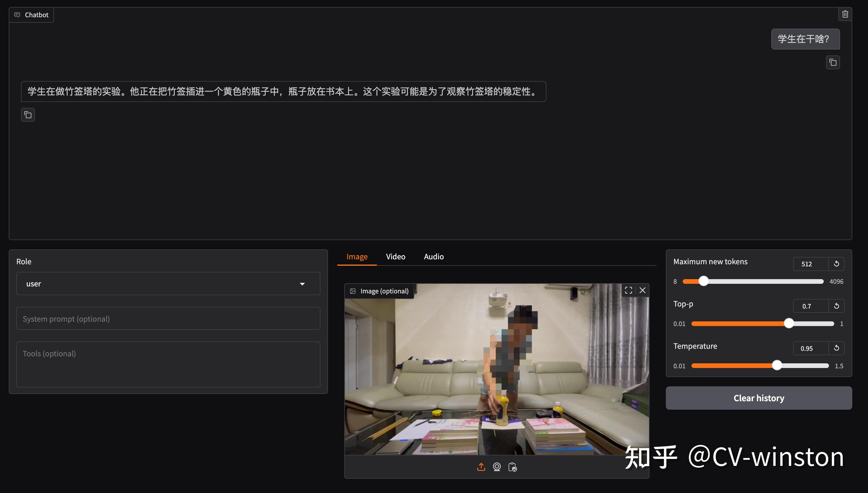View the uploaded image in fullscreen
This screenshot has width=868, height=493.
(628, 290)
